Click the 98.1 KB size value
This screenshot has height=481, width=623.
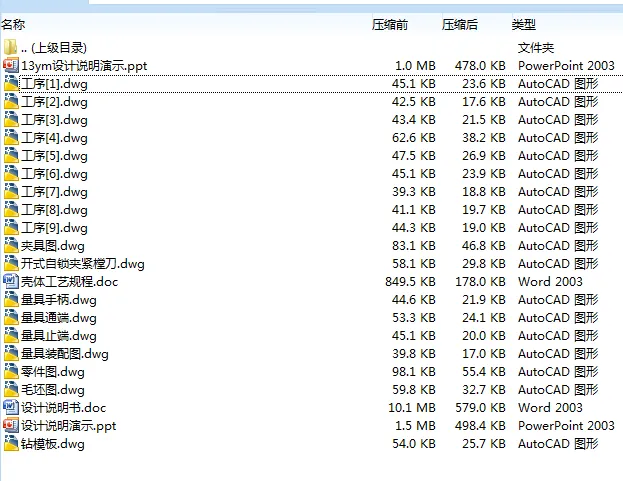[x=414, y=372]
